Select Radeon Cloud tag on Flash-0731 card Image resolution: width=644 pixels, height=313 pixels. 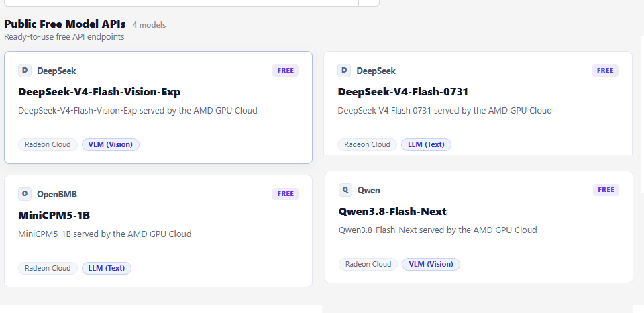point(367,145)
